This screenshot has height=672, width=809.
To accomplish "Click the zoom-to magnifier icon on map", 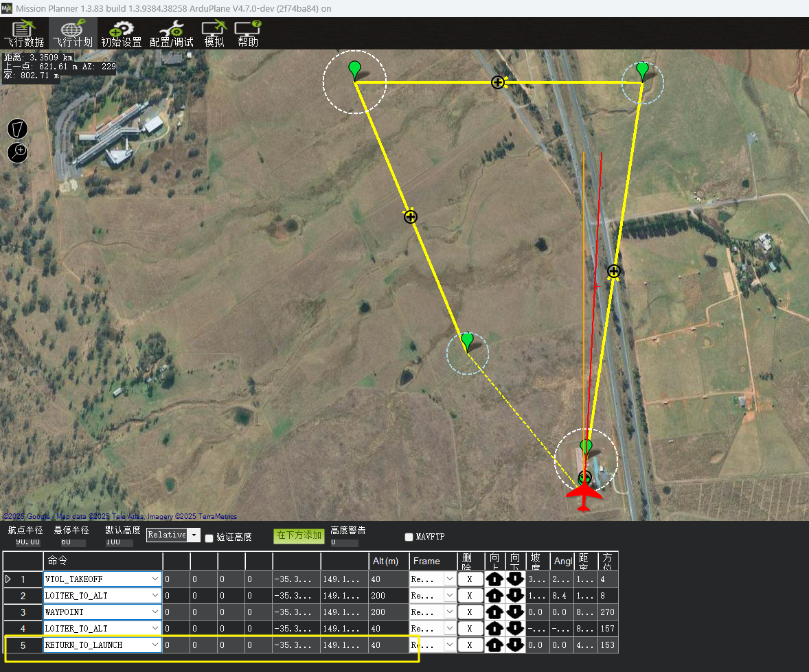I will 18,152.
